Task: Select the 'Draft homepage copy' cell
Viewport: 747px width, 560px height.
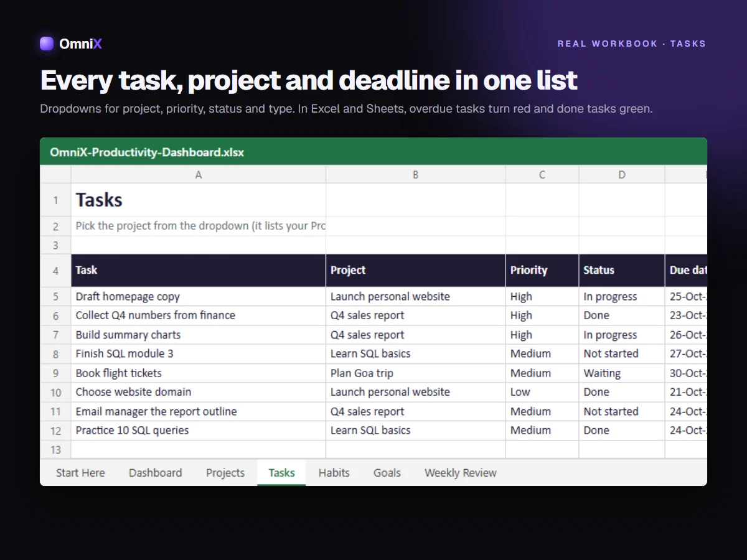Action: click(x=199, y=297)
